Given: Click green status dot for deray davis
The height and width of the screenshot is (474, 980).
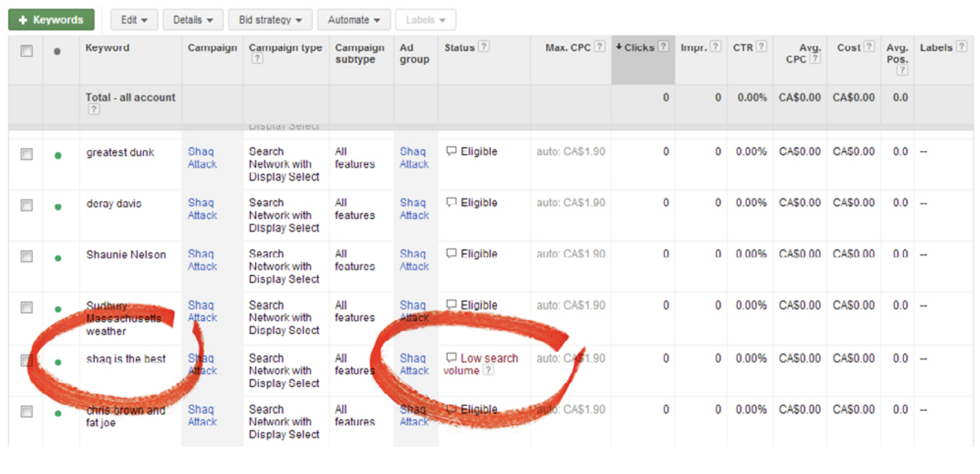Looking at the screenshot, I should pyautogui.click(x=58, y=207).
